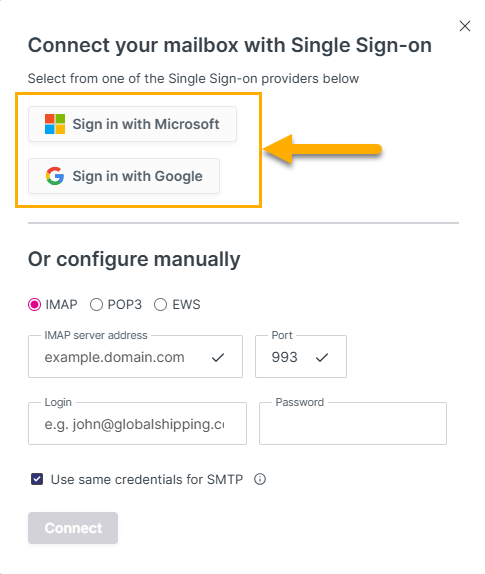Click the checkmark in IMAP server address field
This screenshot has height=574, width=485.
coord(218,357)
